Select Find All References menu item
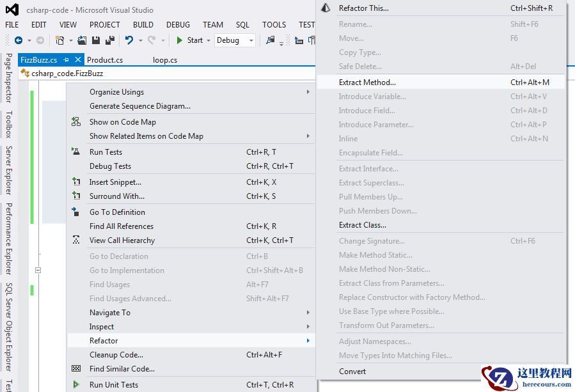Viewport: 575px width, 392px height. 191,226
